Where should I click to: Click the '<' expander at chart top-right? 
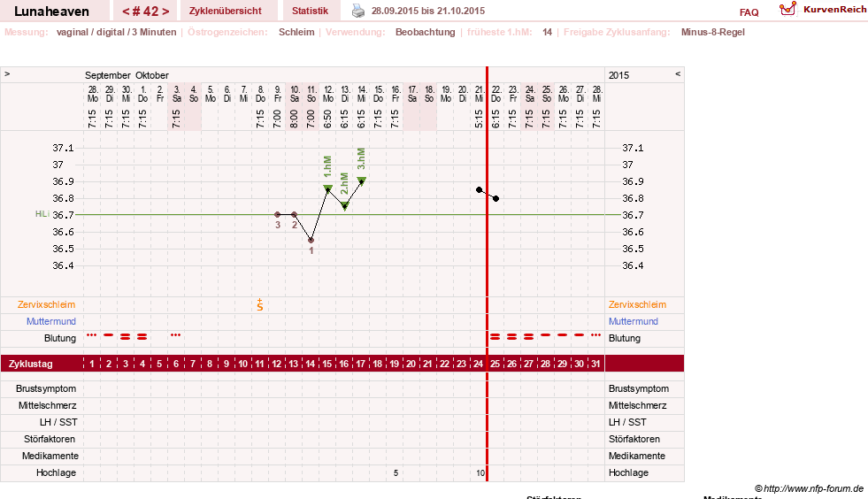pos(678,73)
